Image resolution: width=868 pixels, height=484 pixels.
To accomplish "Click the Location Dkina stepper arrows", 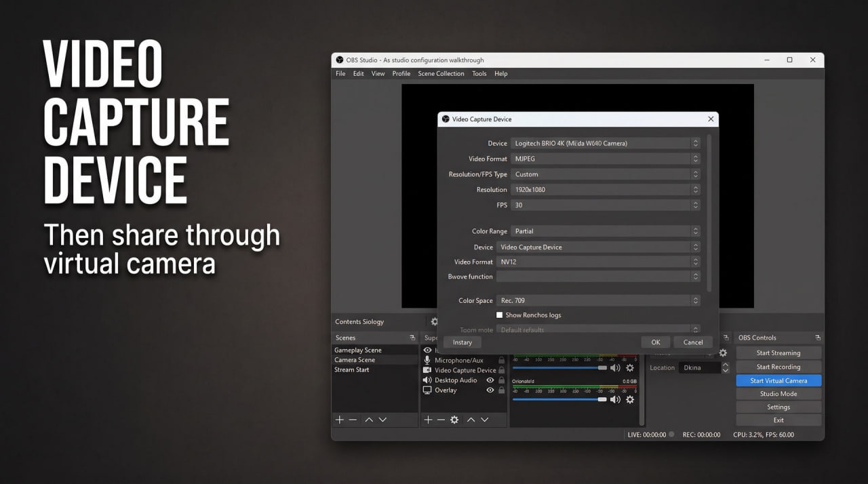I will 725,367.
